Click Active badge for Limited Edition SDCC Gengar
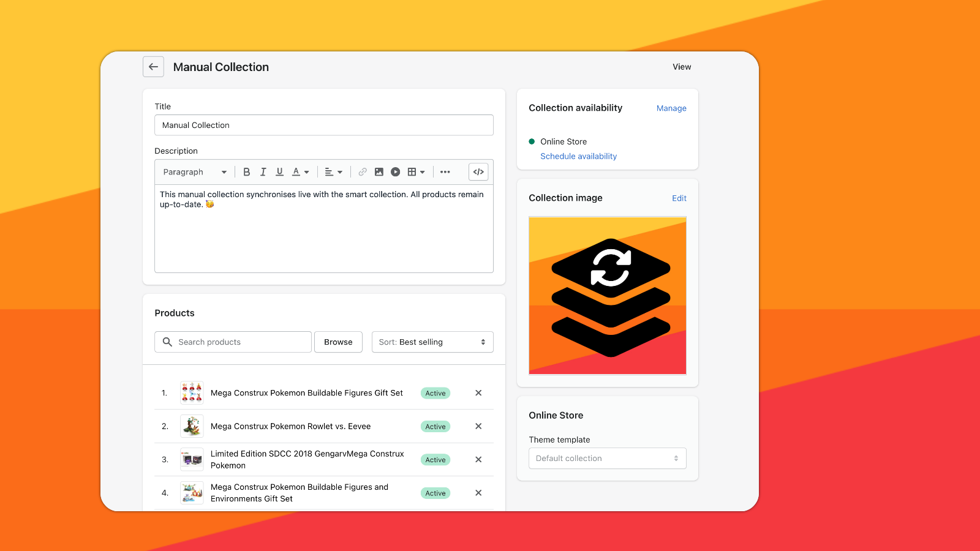The width and height of the screenshot is (980, 551). click(435, 460)
